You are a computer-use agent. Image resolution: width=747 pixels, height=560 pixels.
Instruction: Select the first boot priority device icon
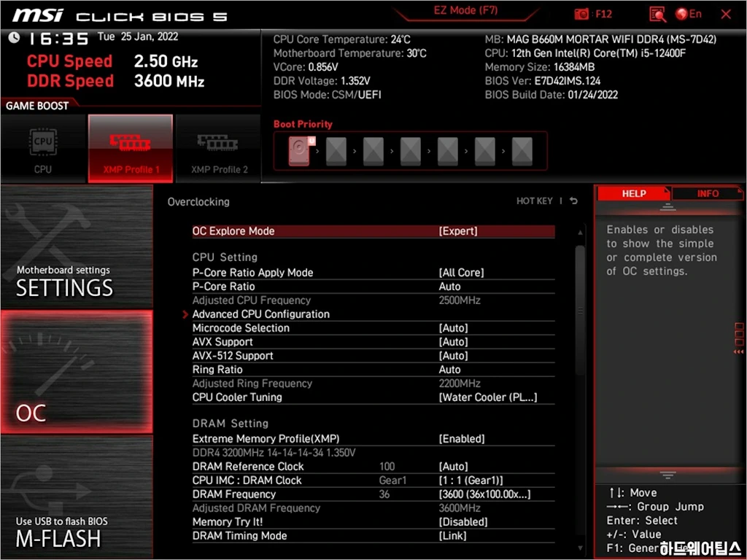click(x=300, y=152)
